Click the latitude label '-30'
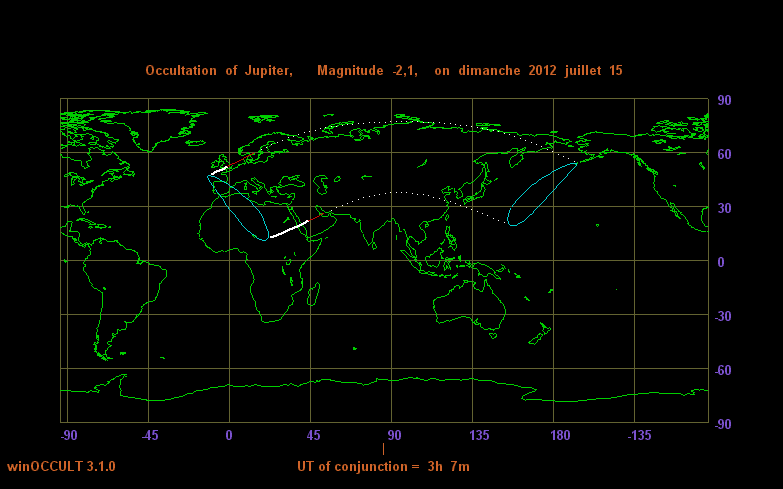Image resolution: width=783 pixels, height=489 pixels. [723, 316]
